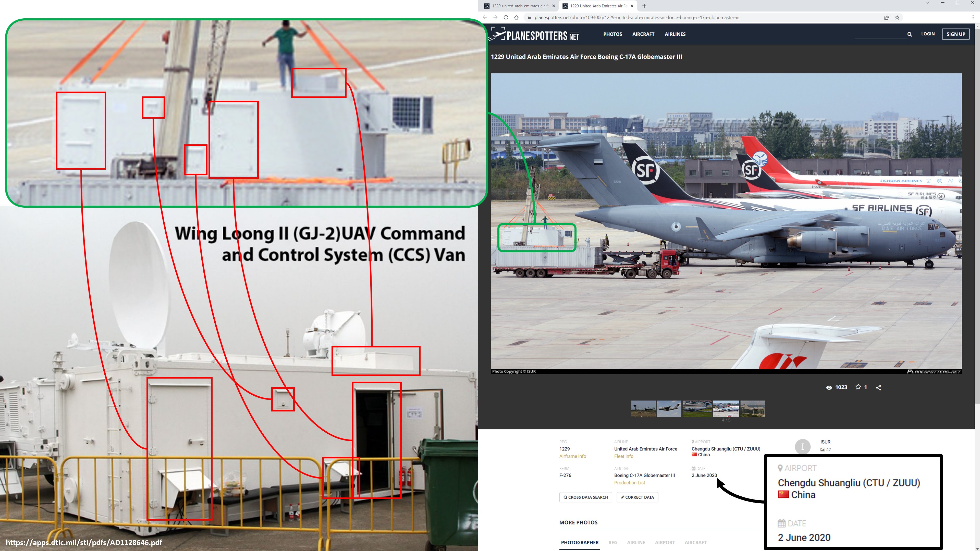The width and height of the screenshot is (980, 551).
Task: Switch to the REG tab
Action: coord(612,543)
